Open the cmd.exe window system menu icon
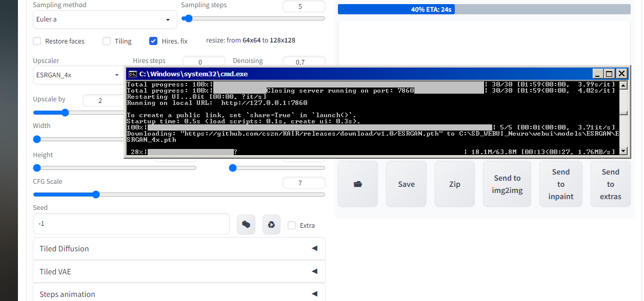Image resolution: width=644 pixels, height=301 pixels. 132,74
